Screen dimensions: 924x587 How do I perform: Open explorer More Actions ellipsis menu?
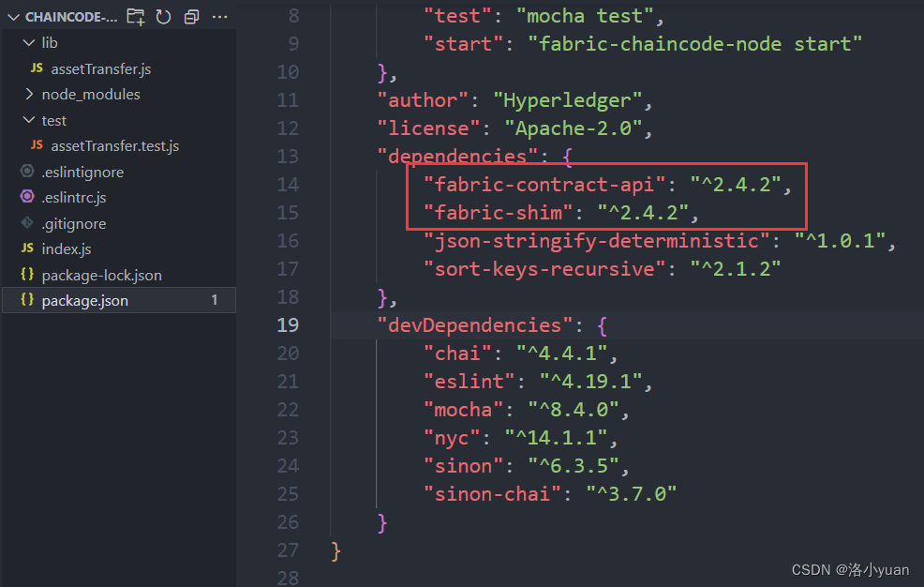pyautogui.click(x=220, y=17)
